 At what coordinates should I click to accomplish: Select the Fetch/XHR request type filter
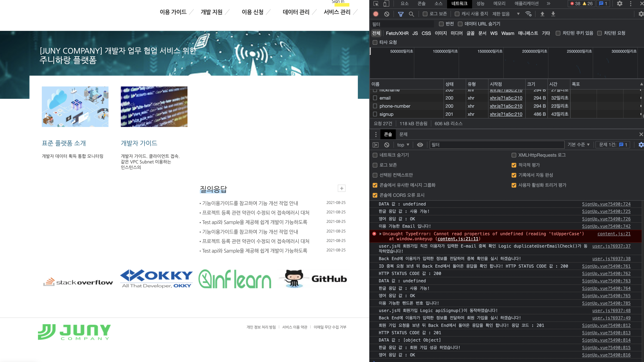397,33
